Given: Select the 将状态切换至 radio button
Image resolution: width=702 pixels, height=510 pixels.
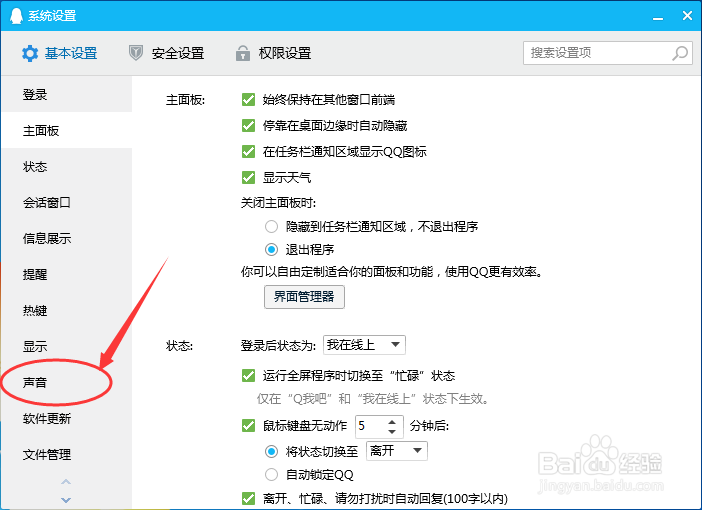Looking at the screenshot, I should click(x=271, y=451).
